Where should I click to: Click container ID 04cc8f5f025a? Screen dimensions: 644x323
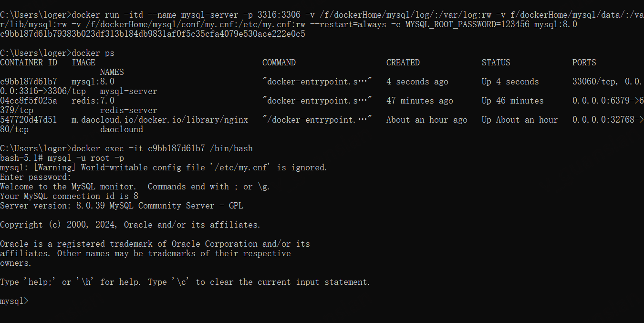click(29, 101)
